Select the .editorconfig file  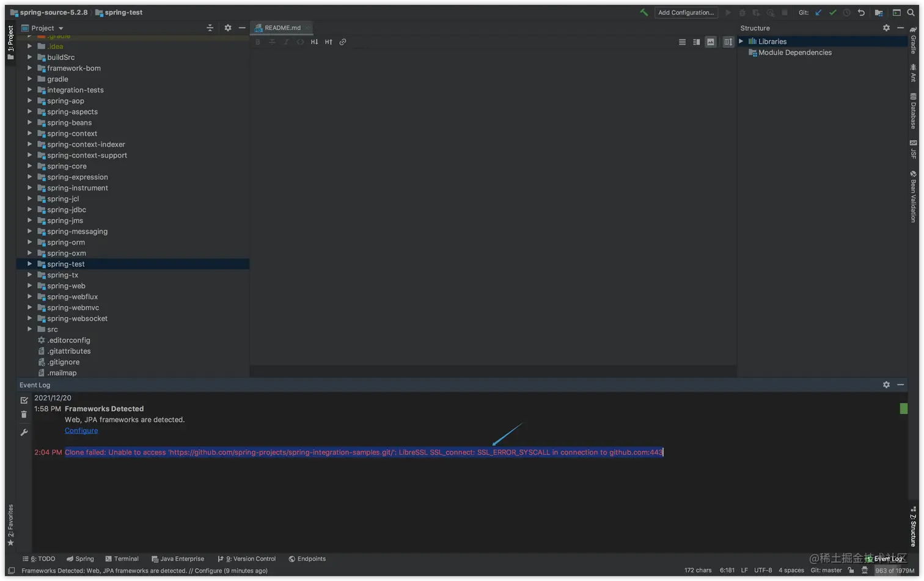coord(64,340)
